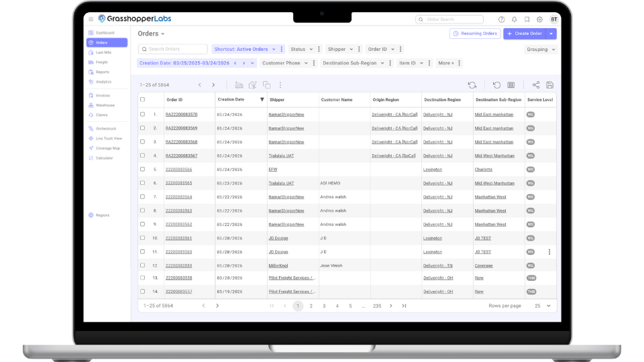The image size is (644, 362).
Task: Open the Live Truck View sidebar item
Action: coord(108,138)
